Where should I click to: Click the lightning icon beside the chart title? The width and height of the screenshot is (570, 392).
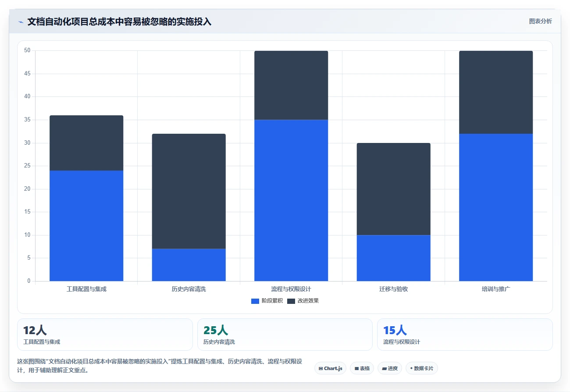point(21,22)
